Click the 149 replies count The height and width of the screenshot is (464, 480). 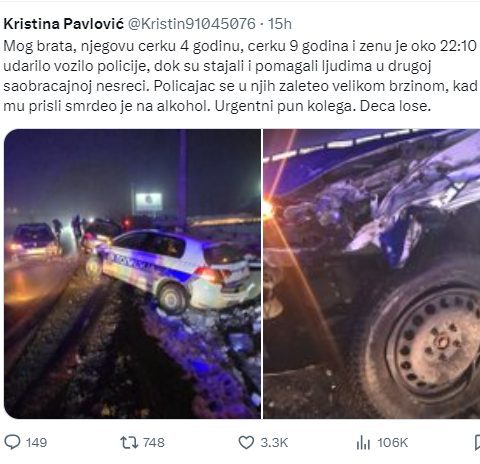point(36,443)
